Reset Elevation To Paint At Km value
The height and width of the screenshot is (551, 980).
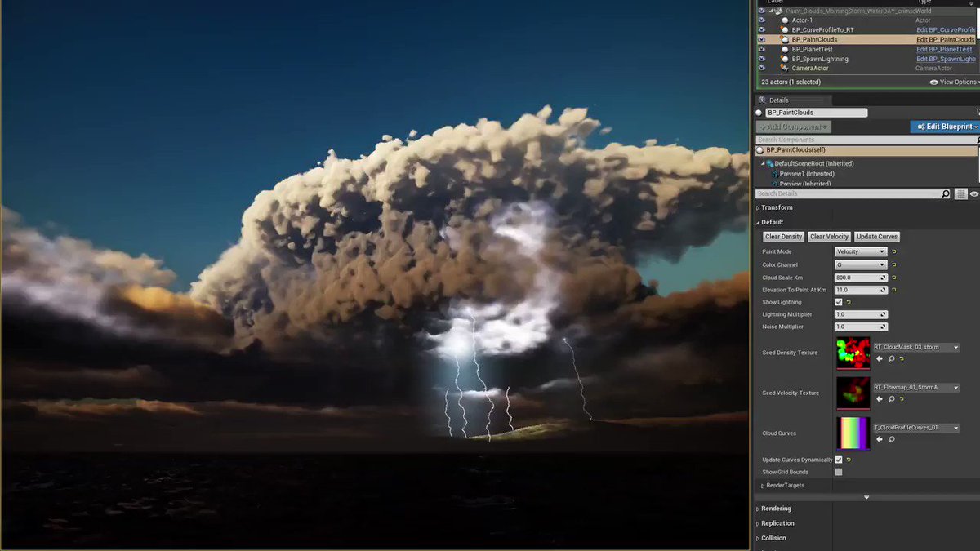(x=894, y=290)
